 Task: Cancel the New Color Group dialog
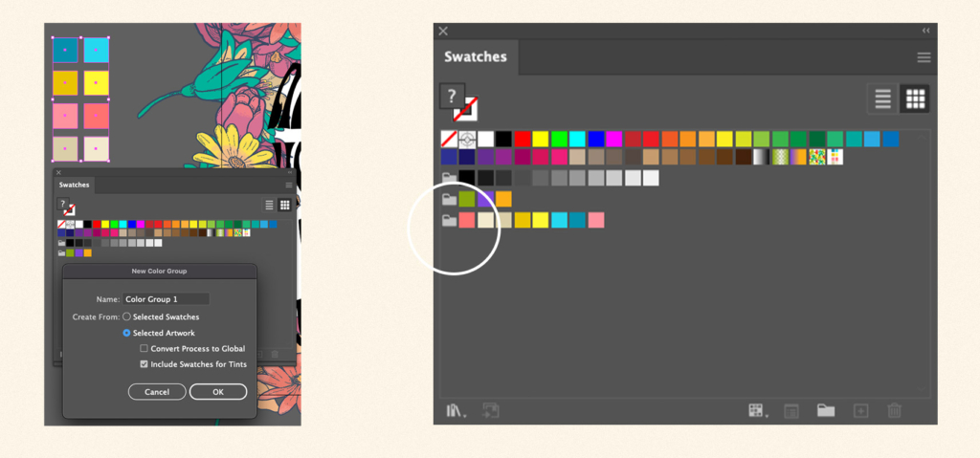[x=157, y=392]
